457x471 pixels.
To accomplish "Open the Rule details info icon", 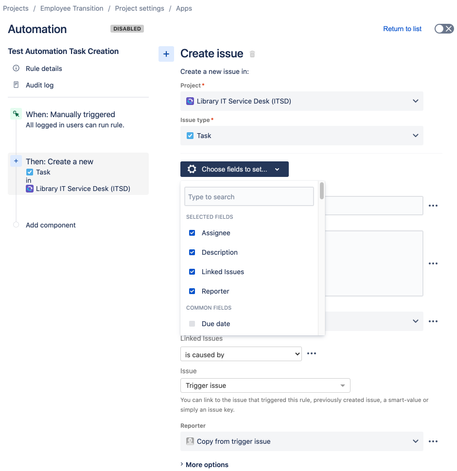I will (x=16, y=68).
